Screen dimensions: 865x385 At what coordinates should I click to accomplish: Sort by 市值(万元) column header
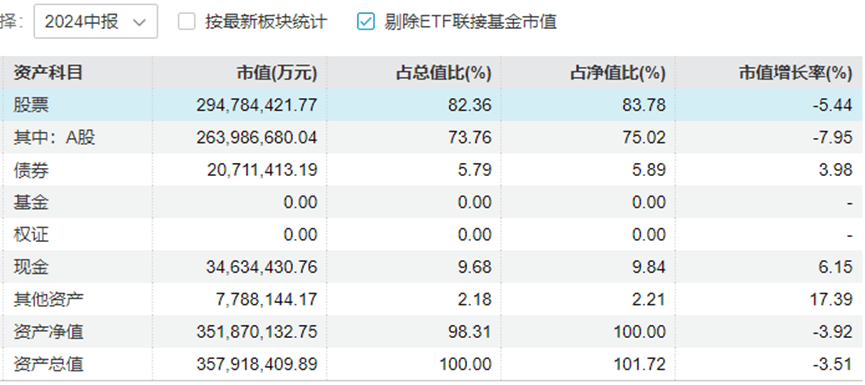point(277,73)
